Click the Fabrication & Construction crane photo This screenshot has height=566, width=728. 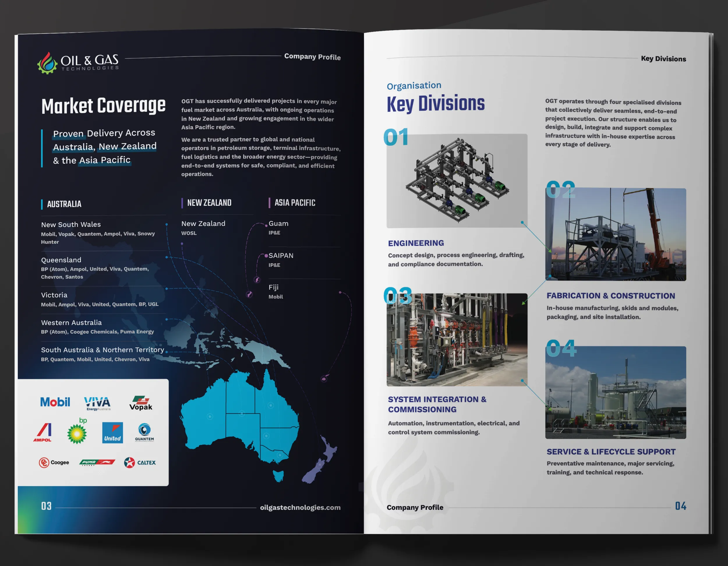pos(615,234)
